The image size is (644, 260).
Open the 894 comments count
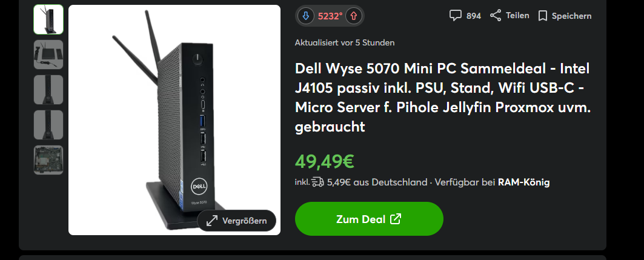tap(474, 16)
